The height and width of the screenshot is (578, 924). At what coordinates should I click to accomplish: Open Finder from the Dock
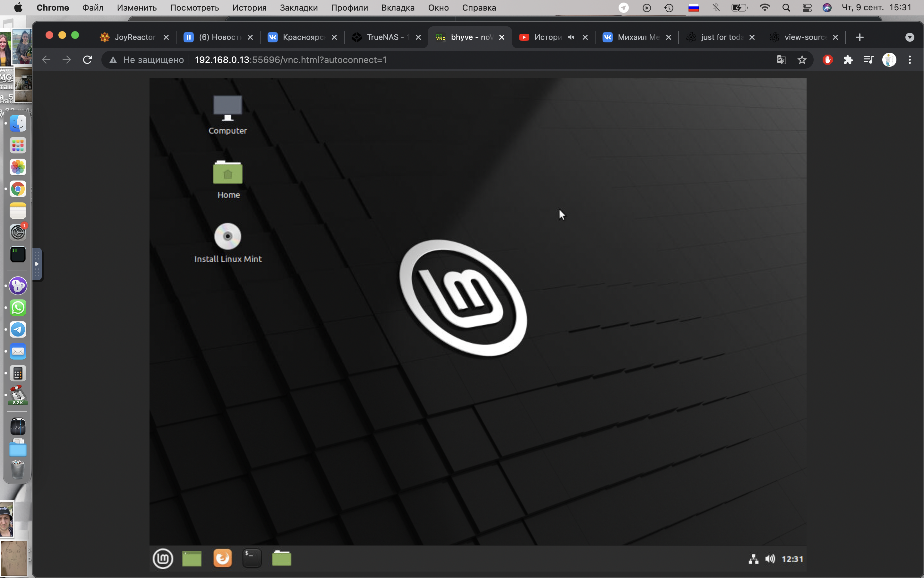(18, 124)
